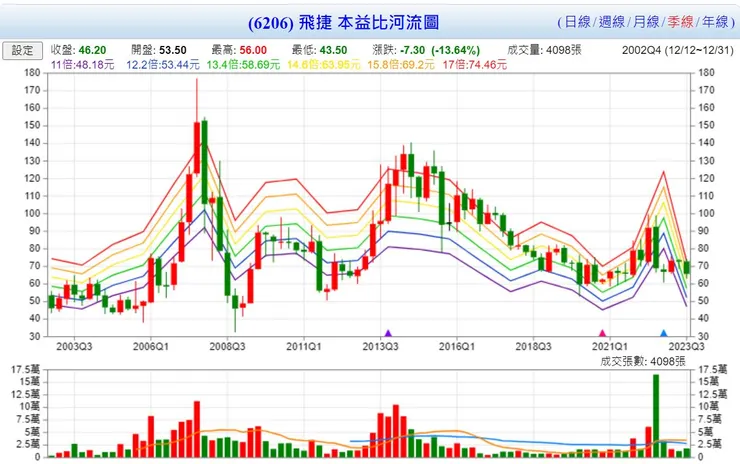Click the magenta triangle marker near 2021Q1
The height and width of the screenshot is (464, 740).
click(602, 333)
